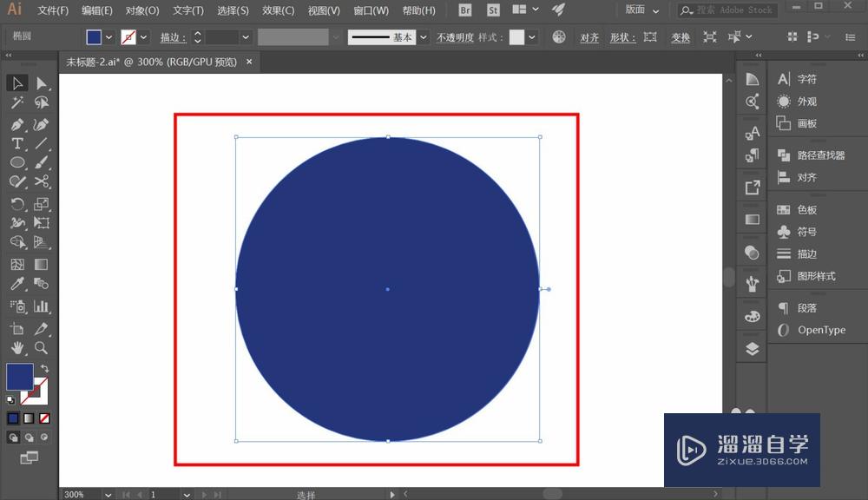The image size is (868, 500).
Task: Click the vertical scrollbar thumb
Action: 729,277
